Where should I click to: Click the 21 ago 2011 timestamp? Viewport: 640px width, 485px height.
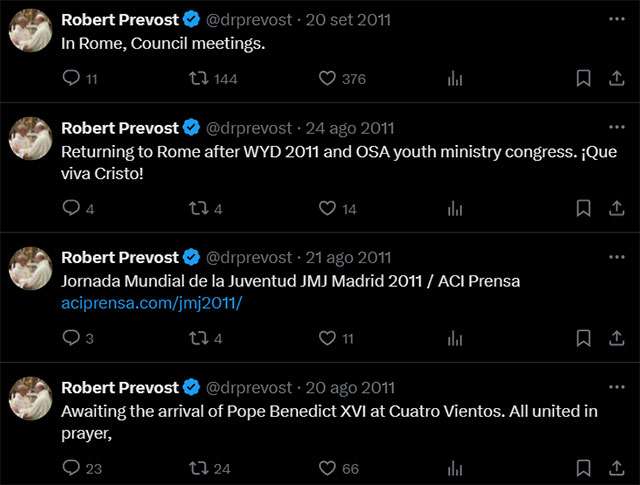click(348, 258)
